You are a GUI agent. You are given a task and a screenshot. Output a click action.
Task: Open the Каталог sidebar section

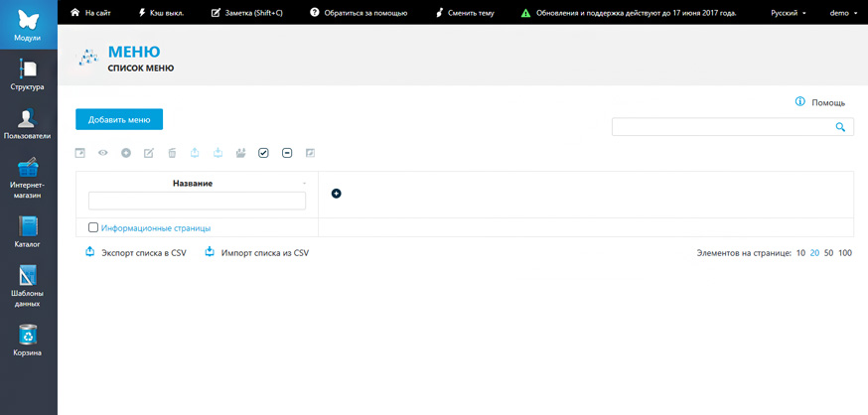point(28,231)
